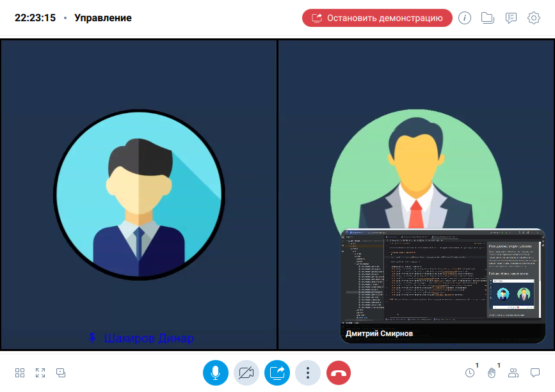
Task: Turn on the camera
Action: (246, 372)
